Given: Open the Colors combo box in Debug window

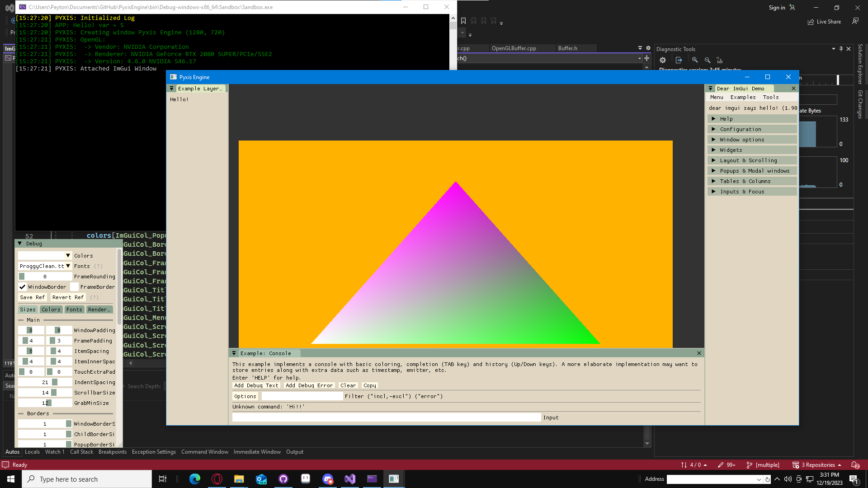Looking at the screenshot, I should (45, 256).
